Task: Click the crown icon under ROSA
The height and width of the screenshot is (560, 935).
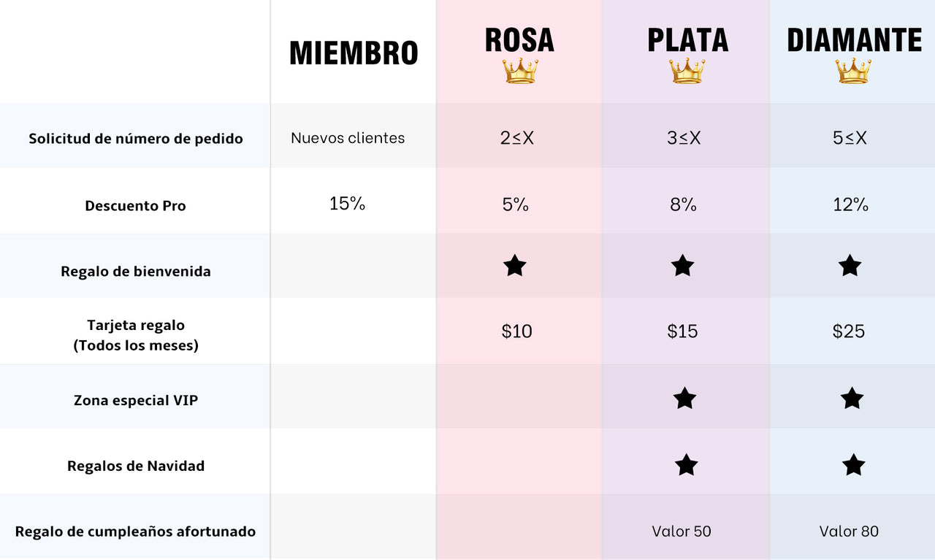Action: point(520,72)
